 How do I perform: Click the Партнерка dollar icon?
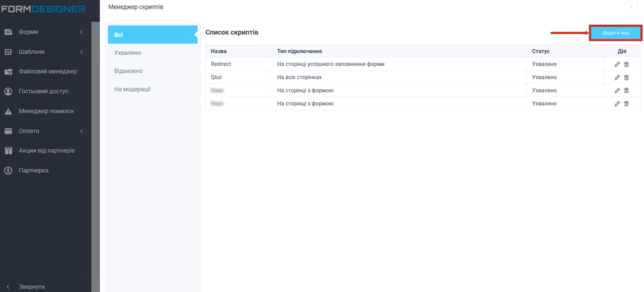[9, 171]
